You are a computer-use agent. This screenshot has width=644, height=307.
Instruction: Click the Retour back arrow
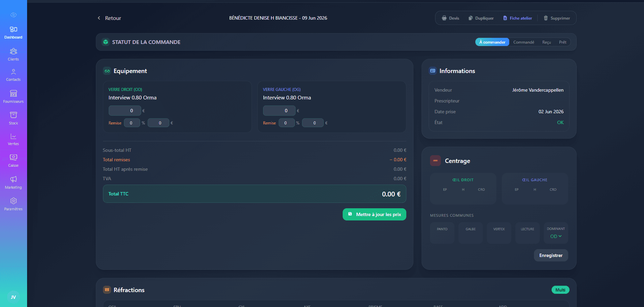coord(99,18)
